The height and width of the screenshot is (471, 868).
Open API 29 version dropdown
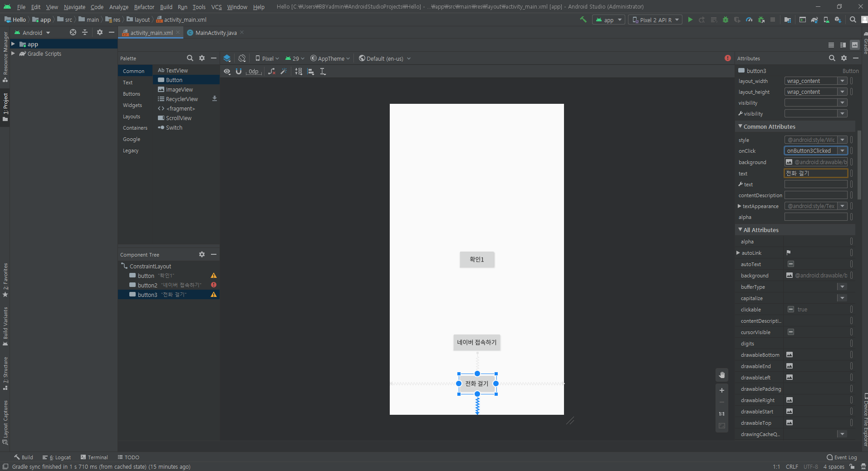[x=294, y=58]
